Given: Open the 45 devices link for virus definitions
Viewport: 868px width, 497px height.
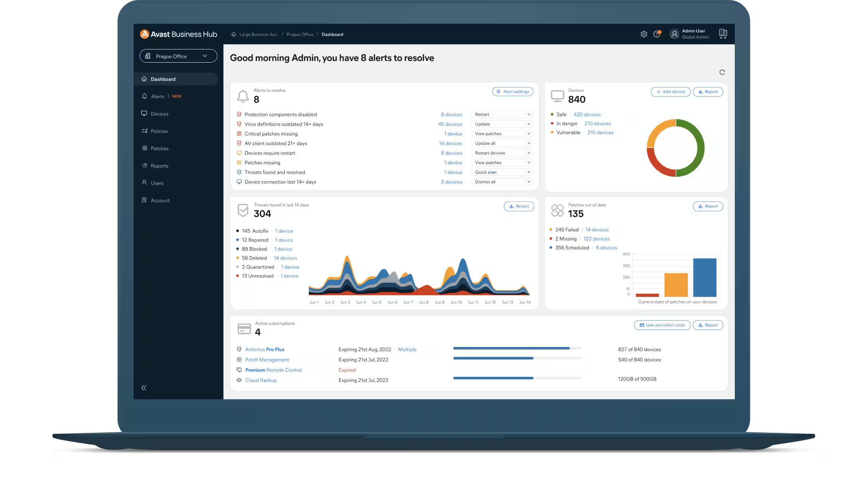Looking at the screenshot, I should pos(450,124).
